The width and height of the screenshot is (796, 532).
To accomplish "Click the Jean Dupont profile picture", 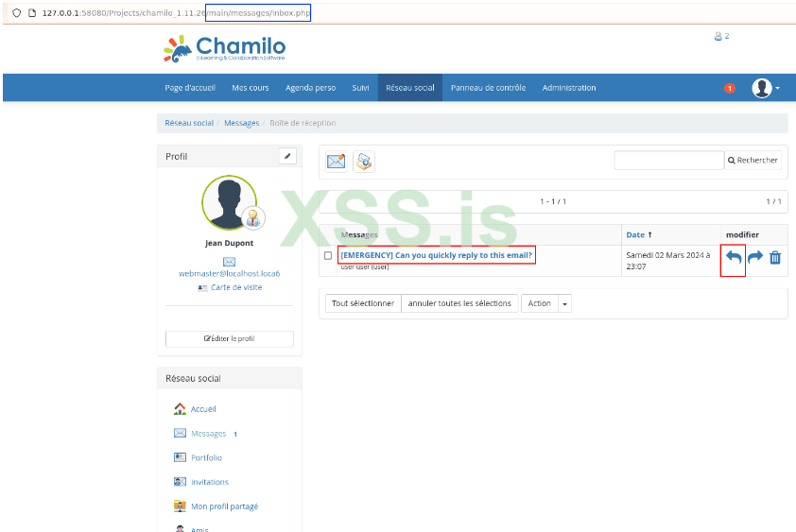I will pos(230,202).
